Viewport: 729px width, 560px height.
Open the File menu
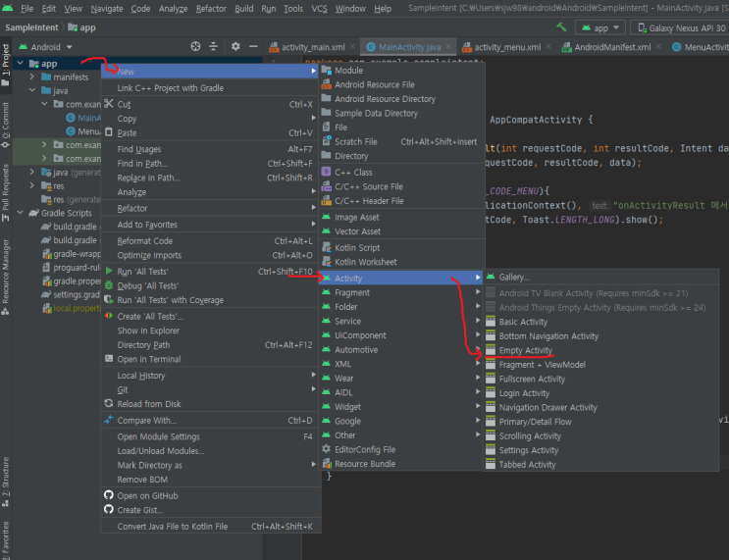click(26, 9)
